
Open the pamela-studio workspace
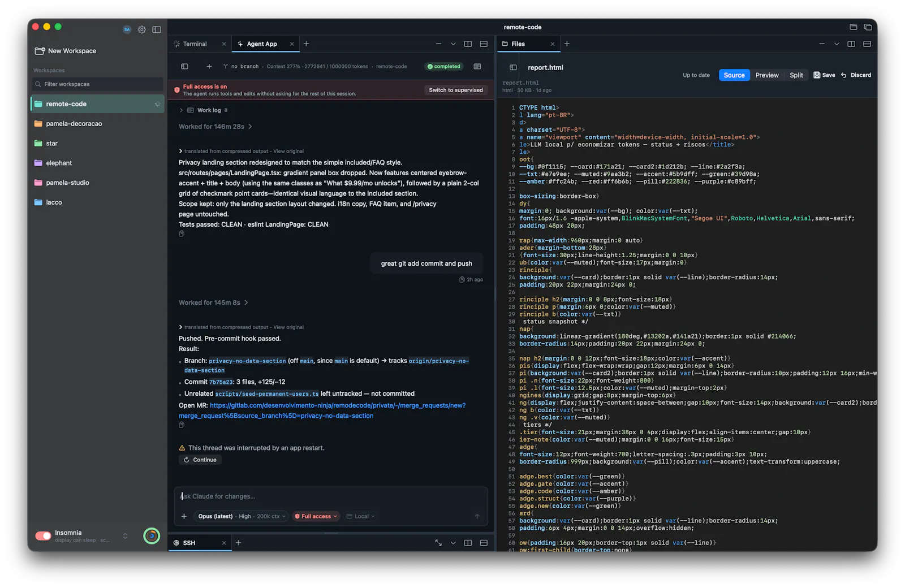tap(97, 183)
